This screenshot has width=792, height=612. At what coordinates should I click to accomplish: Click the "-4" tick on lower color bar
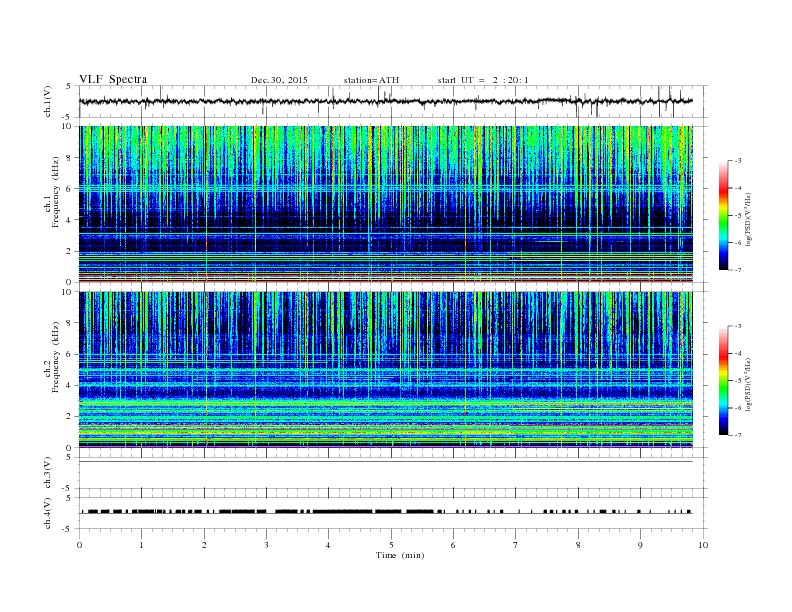[738, 353]
